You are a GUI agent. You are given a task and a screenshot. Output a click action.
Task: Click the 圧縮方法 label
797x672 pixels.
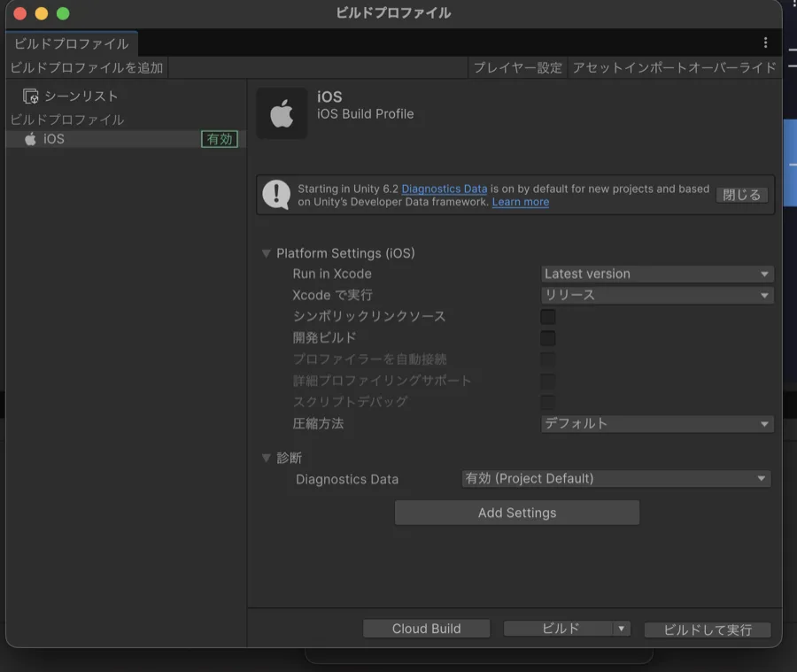click(x=318, y=423)
